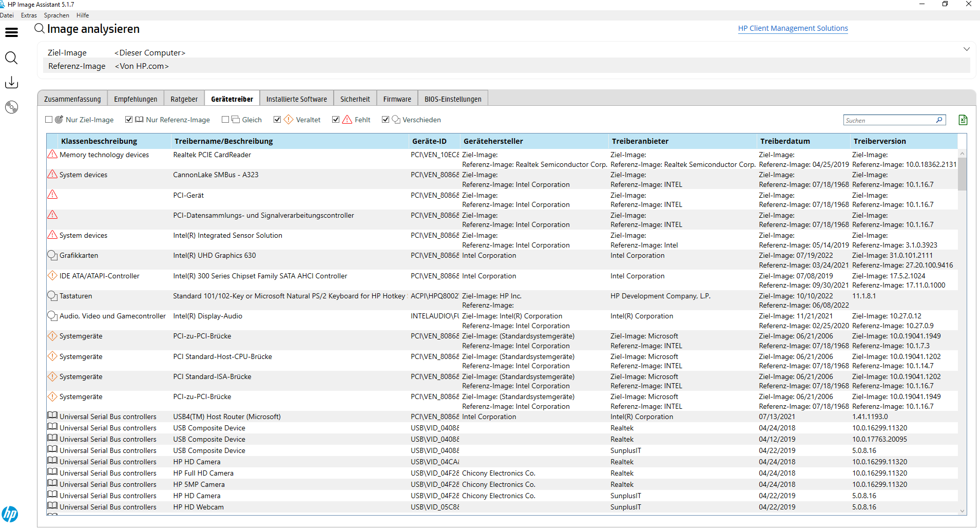
Task: Switch to the Zusammenfassung tab
Action: [x=72, y=99]
